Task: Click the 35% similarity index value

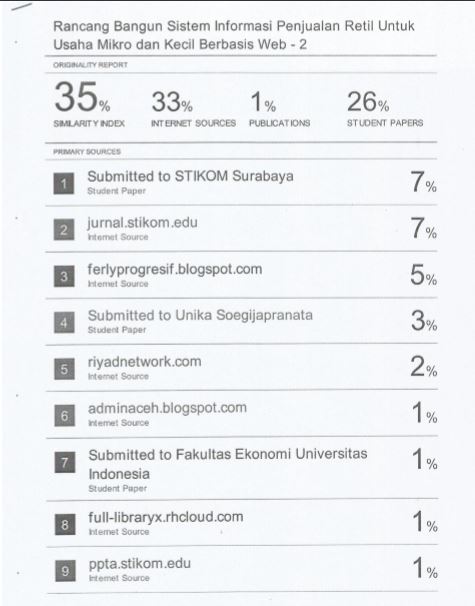Action: click(82, 97)
